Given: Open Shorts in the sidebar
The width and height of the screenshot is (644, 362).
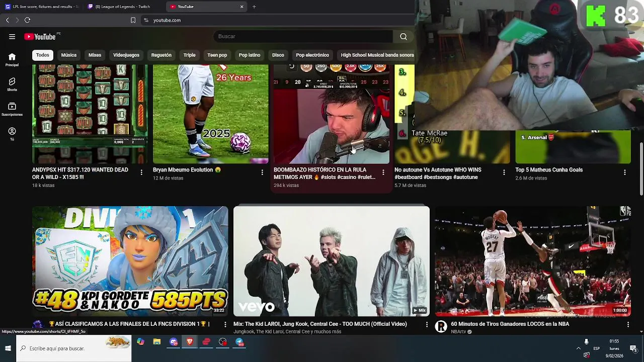Looking at the screenshot, I should point(12,84).
